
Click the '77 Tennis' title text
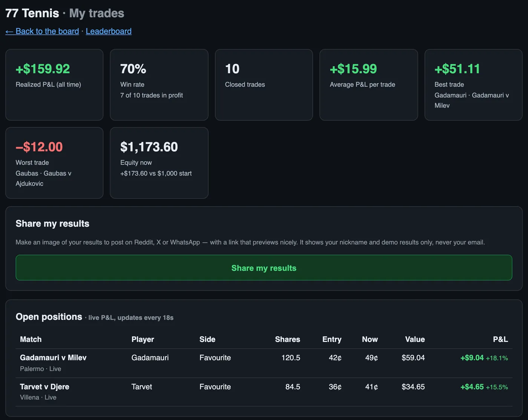click(32, 13)
